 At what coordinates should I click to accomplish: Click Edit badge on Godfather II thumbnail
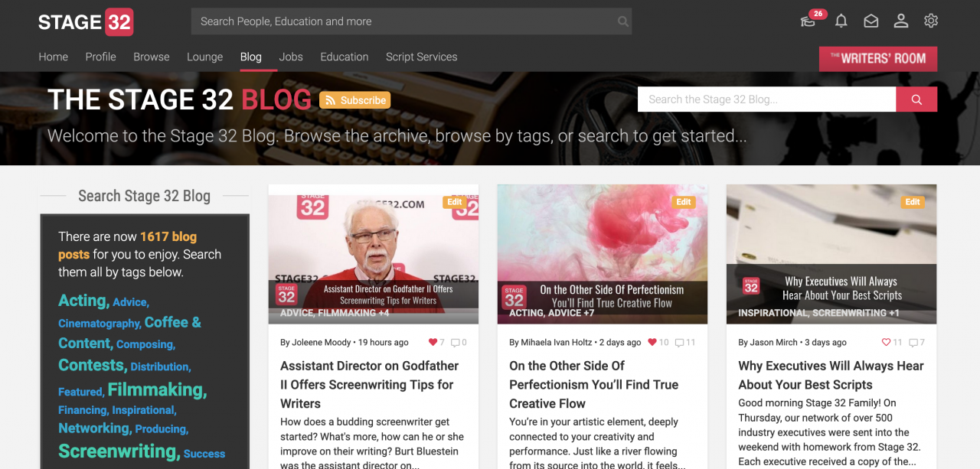point(454,202)
